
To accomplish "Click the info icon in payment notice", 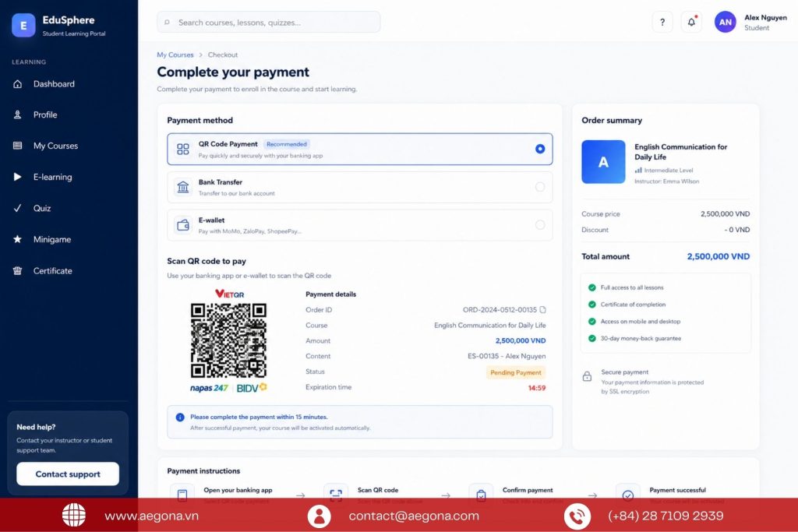I will (180, 417).
